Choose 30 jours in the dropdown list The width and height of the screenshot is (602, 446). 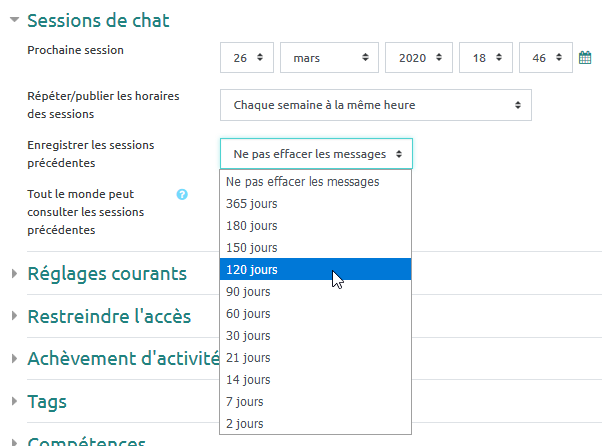[249, 336]
